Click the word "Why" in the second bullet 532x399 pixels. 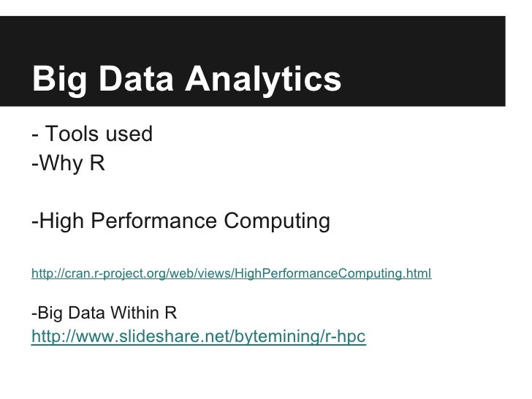click(61, 164)
